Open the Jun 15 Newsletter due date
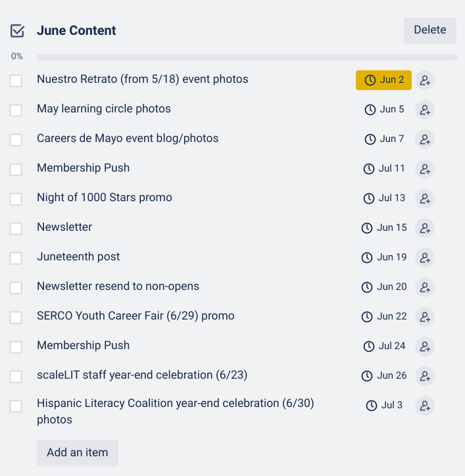465x476 pixels. tap(384, 228)
